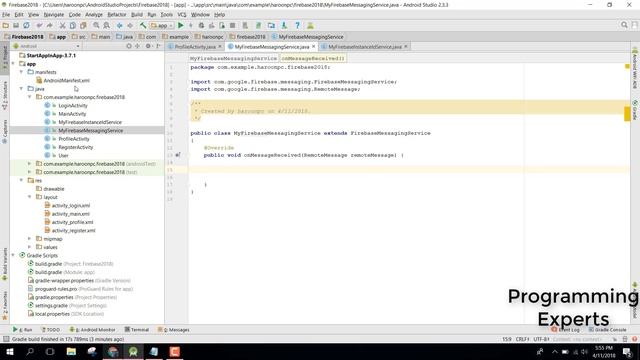Open Windows Start menu
640x360 pixels.
coord(9,351)
